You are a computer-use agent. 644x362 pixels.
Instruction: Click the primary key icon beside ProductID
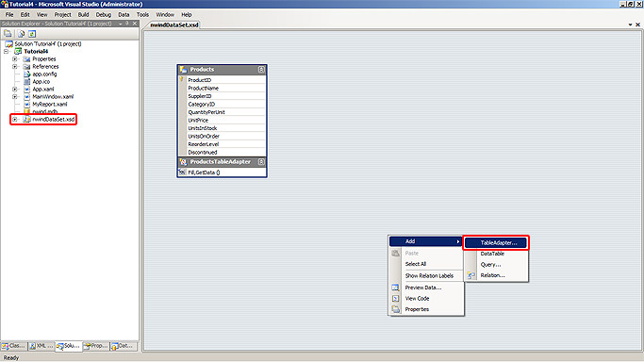pos(182,79)
